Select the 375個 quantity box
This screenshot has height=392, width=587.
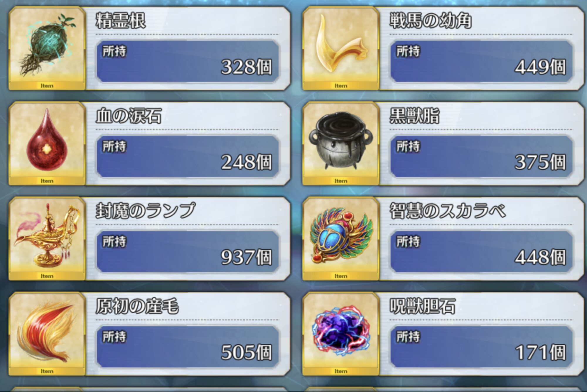coord(481,156)
